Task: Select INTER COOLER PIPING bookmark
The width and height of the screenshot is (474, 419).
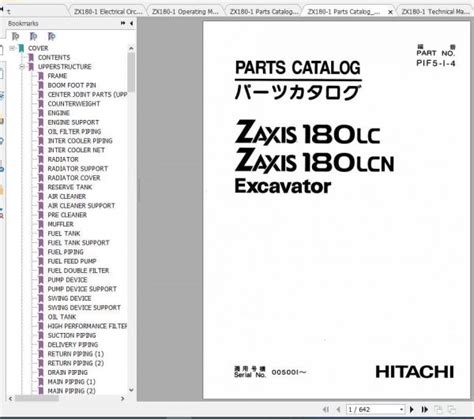Action: (x=80, y=141)
